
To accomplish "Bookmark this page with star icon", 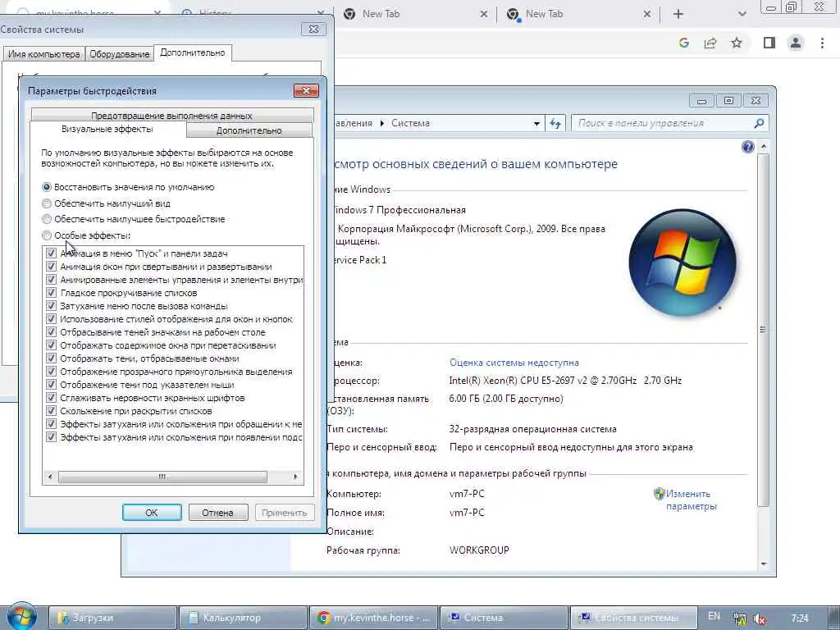I will pos(737,43).
